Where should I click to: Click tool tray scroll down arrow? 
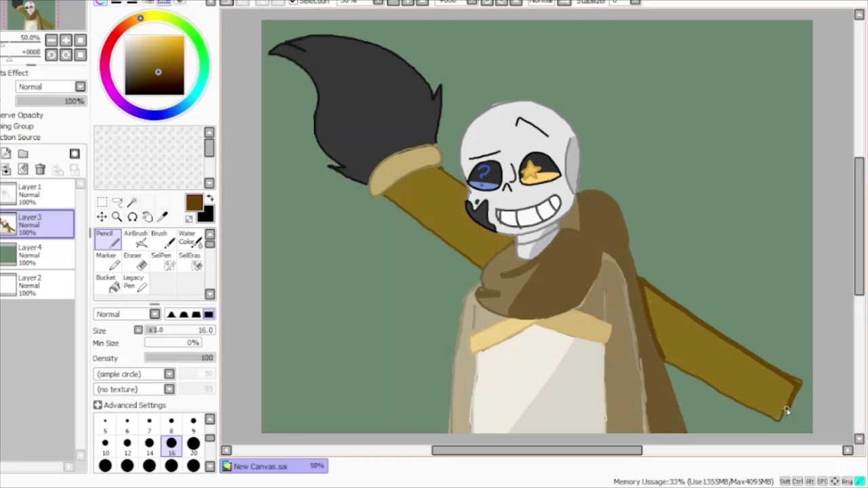pos(210,293)
